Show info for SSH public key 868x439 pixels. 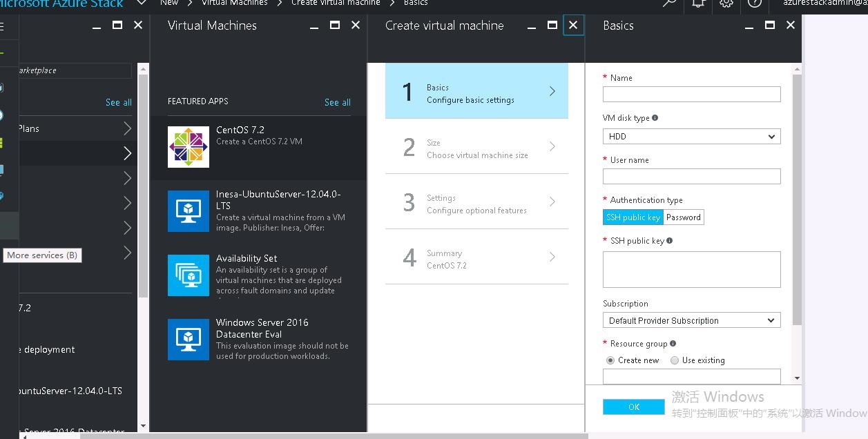670,241
